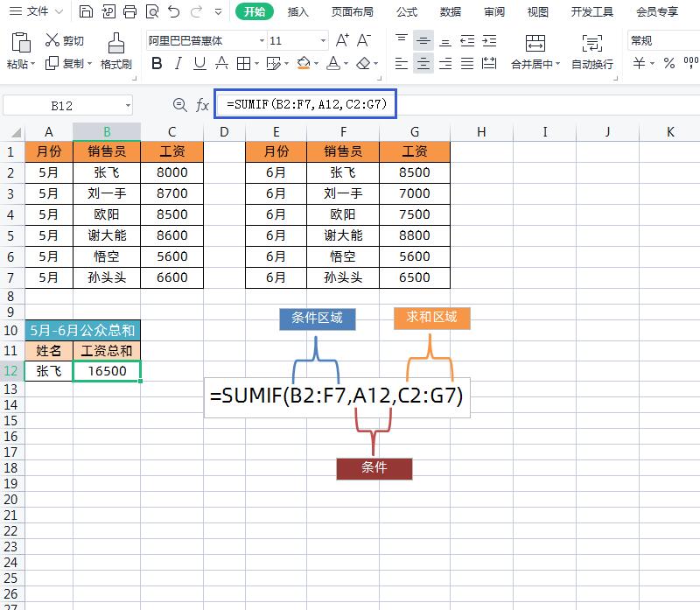Click the 会员专享 member tab
700x610 pixels.
pyautogui.click(x=657, y=12)
